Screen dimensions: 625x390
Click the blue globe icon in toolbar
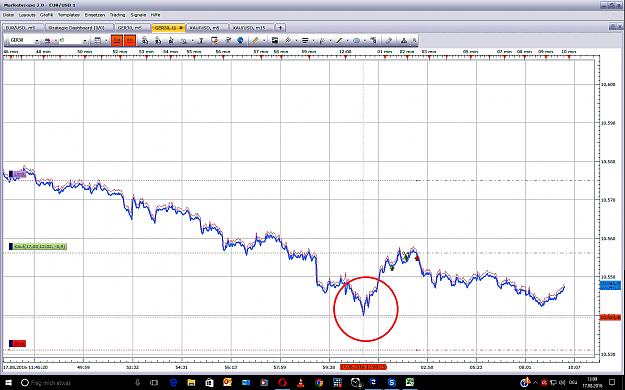click(x=240, y=40)
